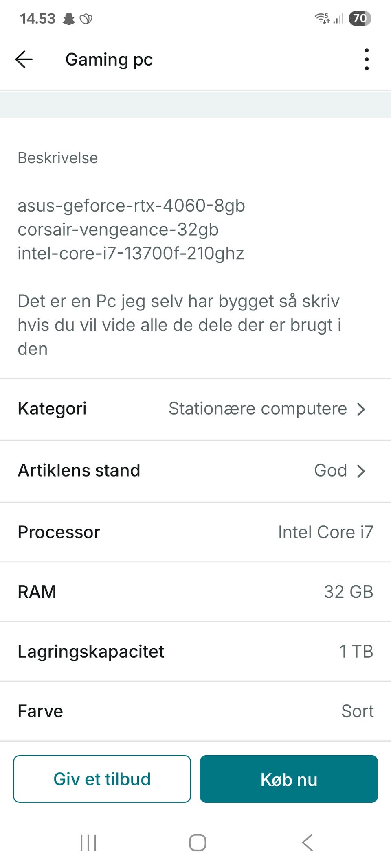This screenshot has width=391, height=868.
Task: Tap the Snapchat notification icon
Action: (69, 19)
